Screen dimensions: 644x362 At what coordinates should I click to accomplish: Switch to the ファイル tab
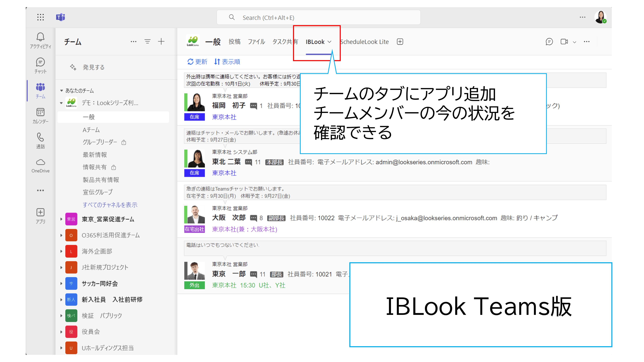(256, 42)
